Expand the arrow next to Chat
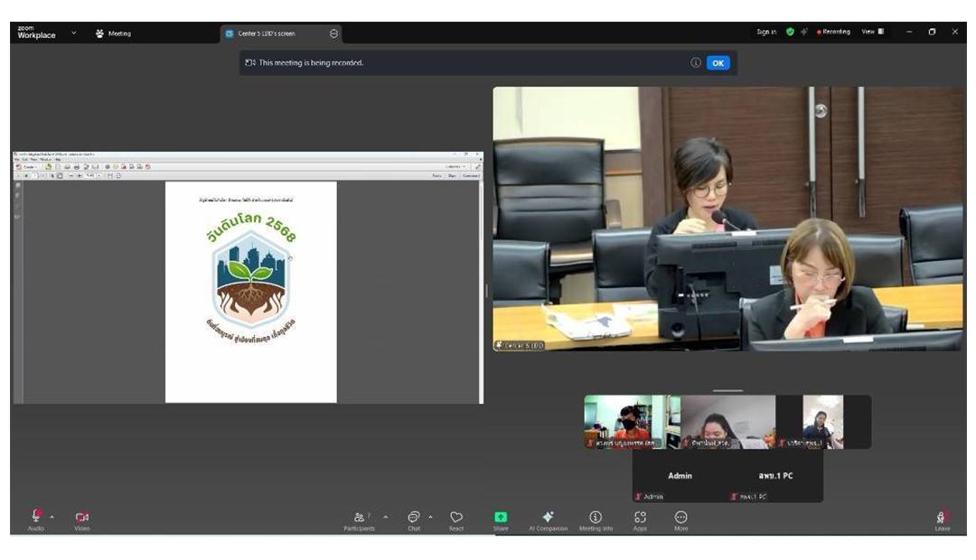This screenshot has height=560, width=976. pos(430,517)
